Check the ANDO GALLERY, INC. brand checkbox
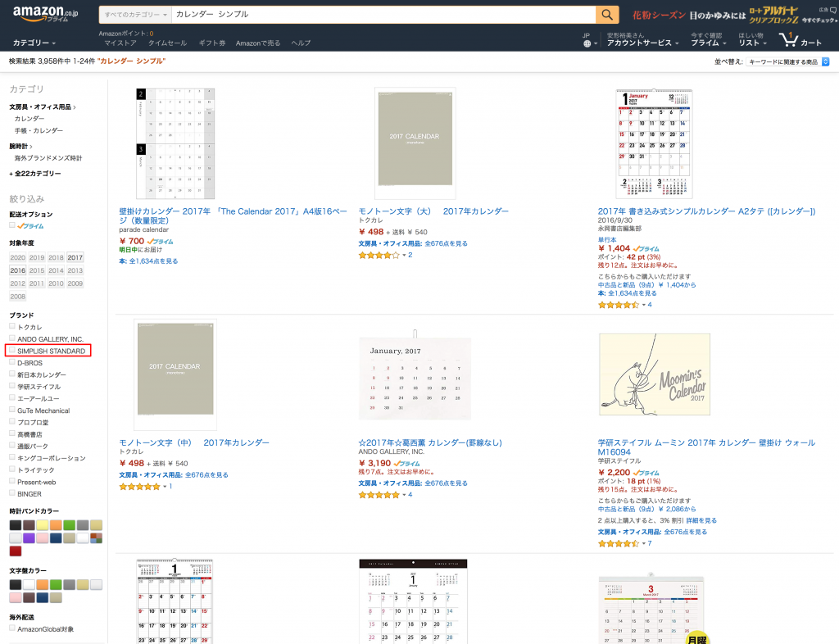 12,338
